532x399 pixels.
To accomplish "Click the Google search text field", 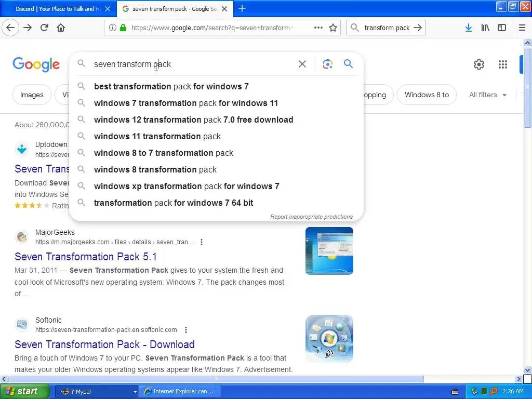I will click(193, 64).
